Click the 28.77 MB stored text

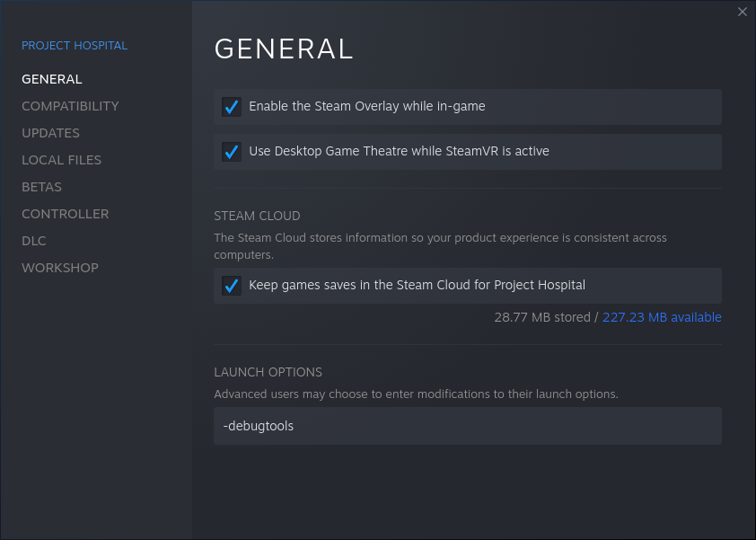coord(542,317)
